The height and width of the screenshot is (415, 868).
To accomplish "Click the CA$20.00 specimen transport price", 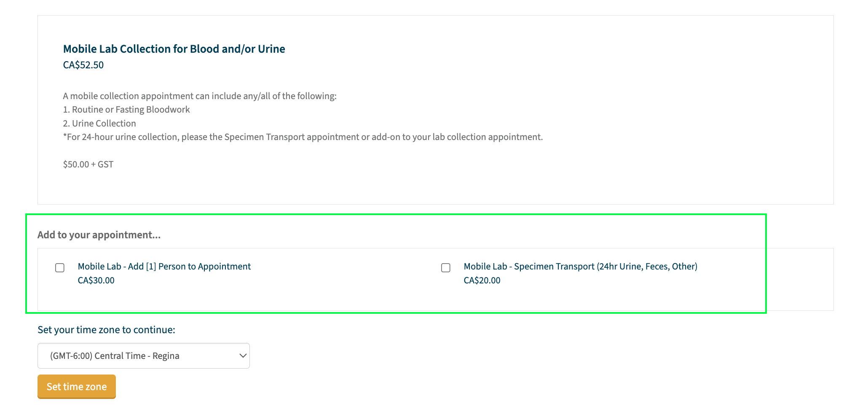I will (482, 280).
